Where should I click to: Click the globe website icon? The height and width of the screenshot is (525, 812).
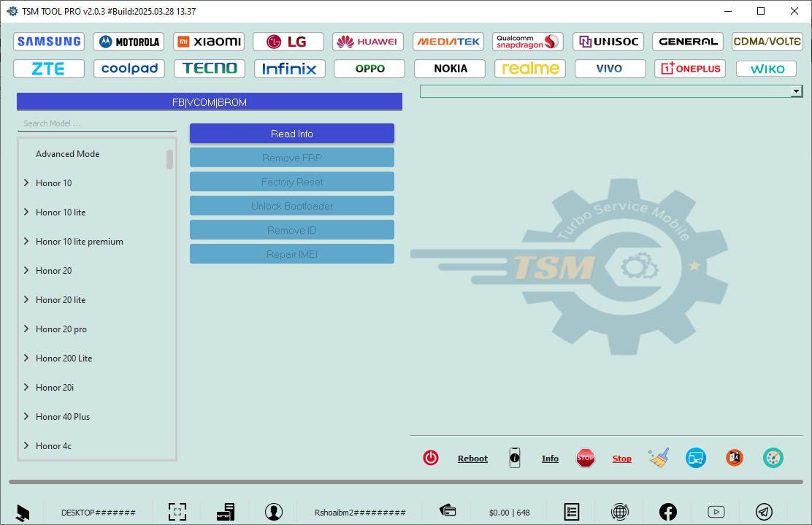[x=620, y=512]
